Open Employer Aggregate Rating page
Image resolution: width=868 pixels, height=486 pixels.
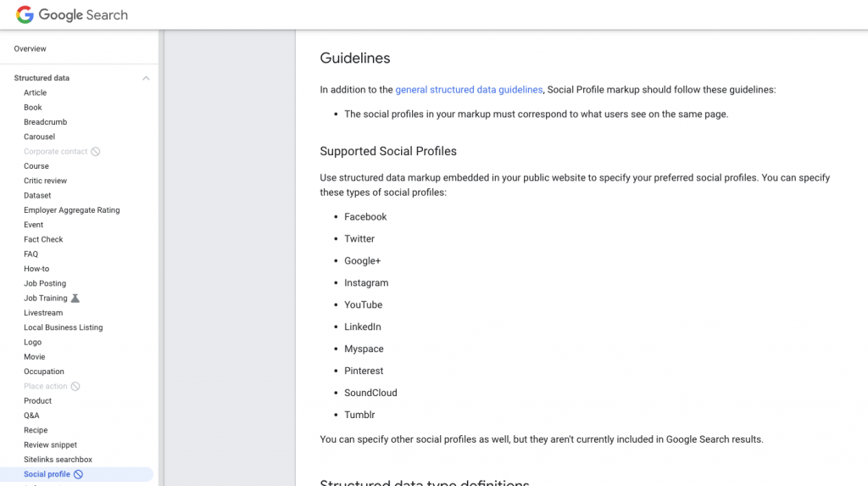[x=72, y=210]
